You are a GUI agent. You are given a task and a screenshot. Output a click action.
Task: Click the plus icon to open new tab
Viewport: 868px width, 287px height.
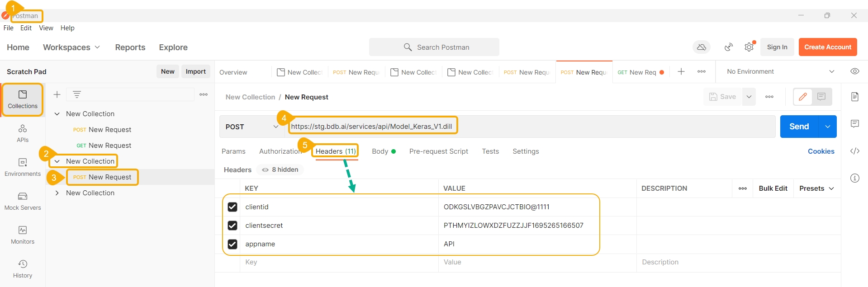click(681, 72)
